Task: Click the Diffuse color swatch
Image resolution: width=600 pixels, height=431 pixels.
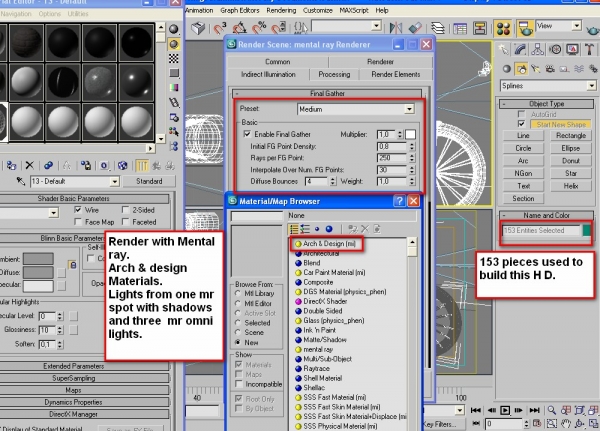Action: point(38,273)
